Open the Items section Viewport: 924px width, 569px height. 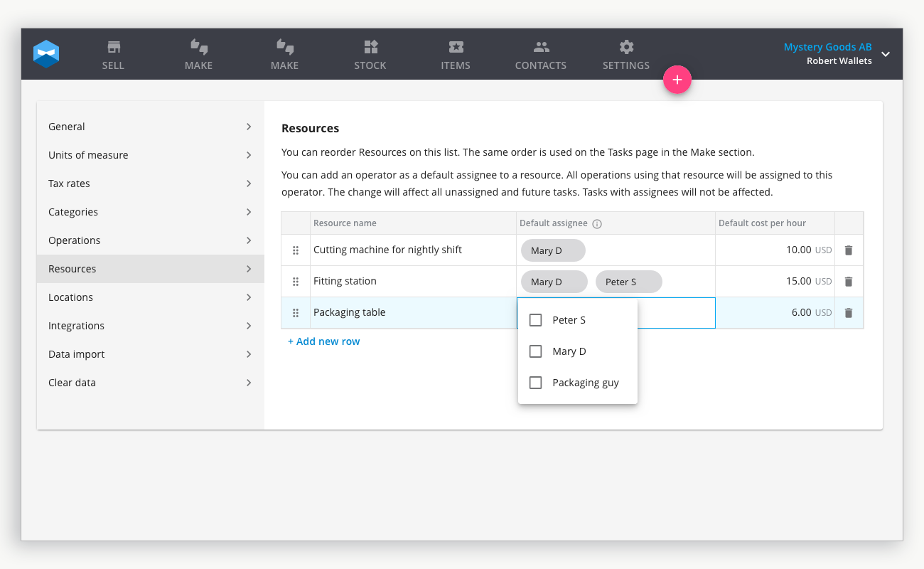point(456,55)
